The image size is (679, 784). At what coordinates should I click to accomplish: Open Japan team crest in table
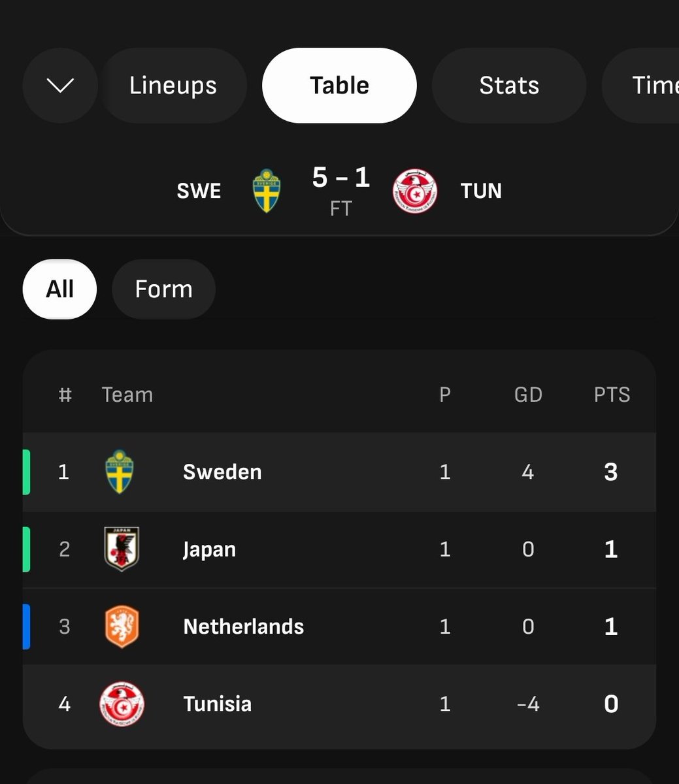(x=122, y=549)
